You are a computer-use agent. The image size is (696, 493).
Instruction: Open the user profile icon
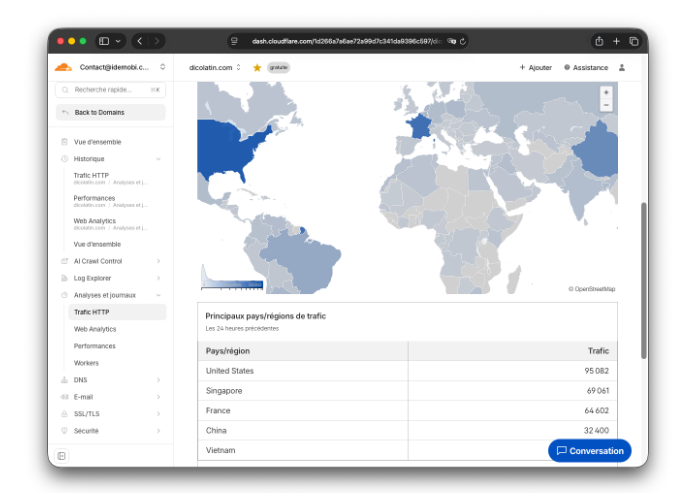[x=622, y=67]
